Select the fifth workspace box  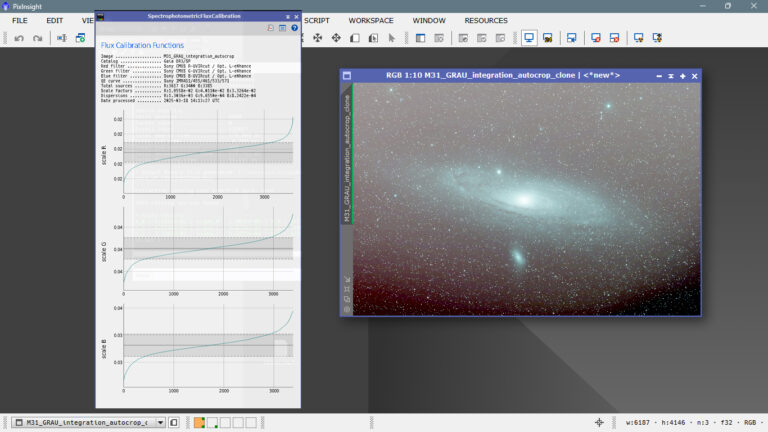pos(251,422)
